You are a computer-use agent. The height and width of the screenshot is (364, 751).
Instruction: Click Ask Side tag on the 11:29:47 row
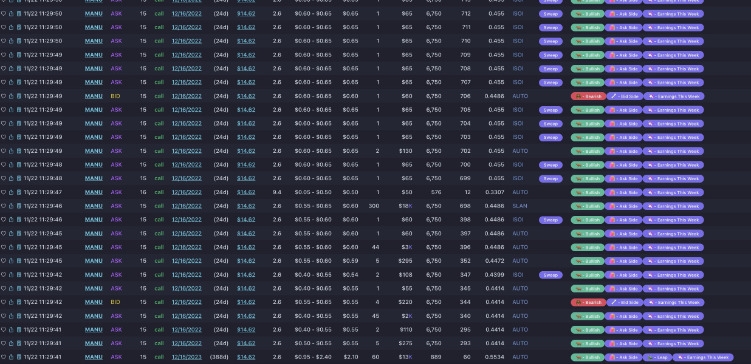click(624, 193)
